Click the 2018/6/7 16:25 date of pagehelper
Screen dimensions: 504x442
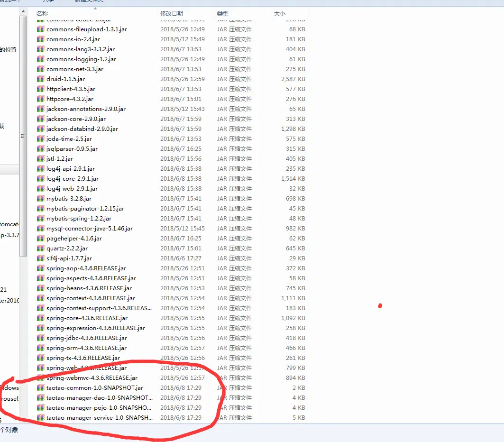coord(181,239)
